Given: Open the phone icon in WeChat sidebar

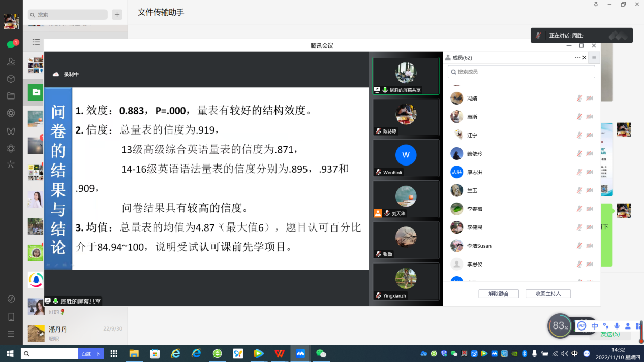Looking at the screenshot, I should [x=11, y=317].
